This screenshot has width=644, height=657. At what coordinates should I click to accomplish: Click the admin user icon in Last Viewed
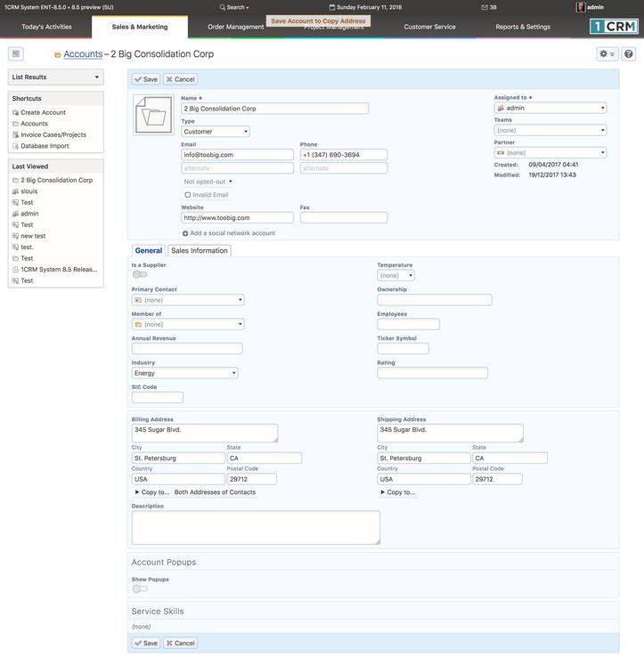coord(15,214)
